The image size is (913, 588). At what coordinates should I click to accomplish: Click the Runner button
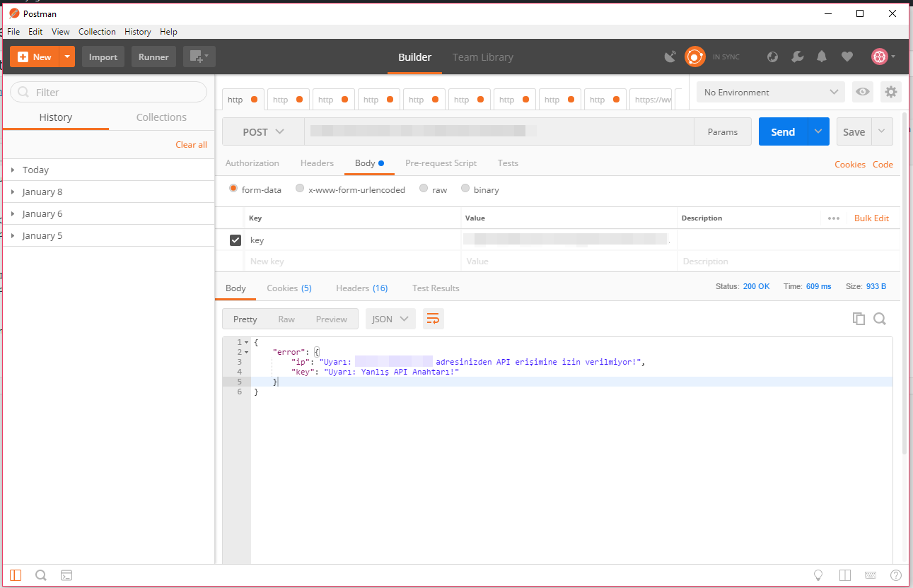(153, 57)
